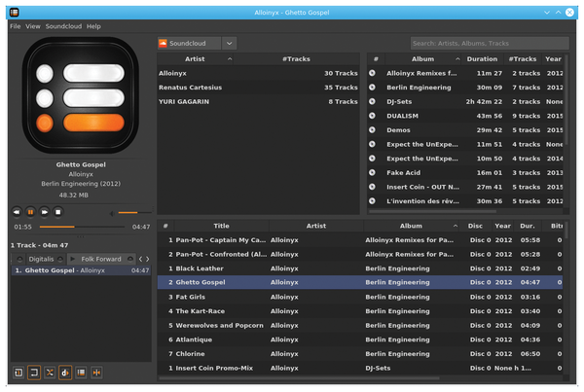Reverse sort via Artist header arrow in artist pane

(230, 58)
